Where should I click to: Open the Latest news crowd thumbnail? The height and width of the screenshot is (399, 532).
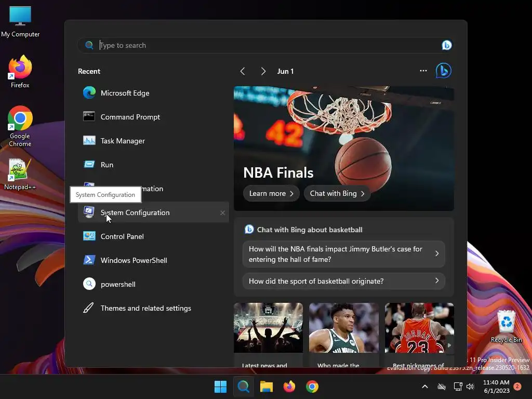[268, 328]
